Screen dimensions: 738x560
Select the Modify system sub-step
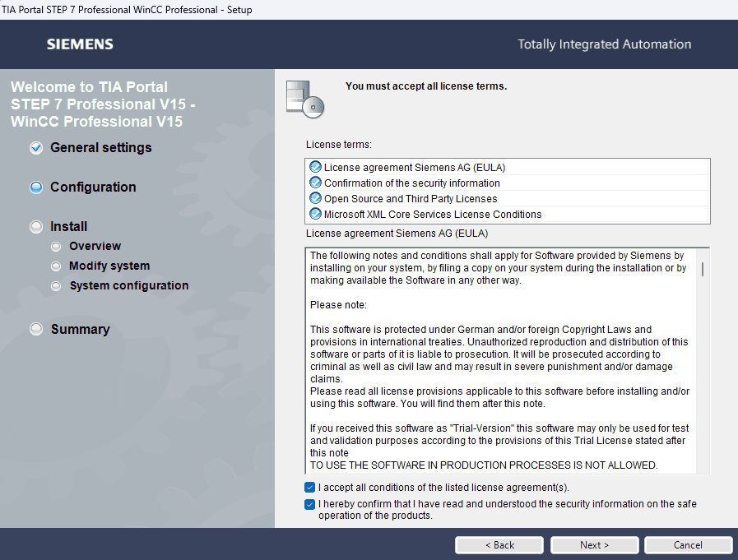tap(109, 266)
